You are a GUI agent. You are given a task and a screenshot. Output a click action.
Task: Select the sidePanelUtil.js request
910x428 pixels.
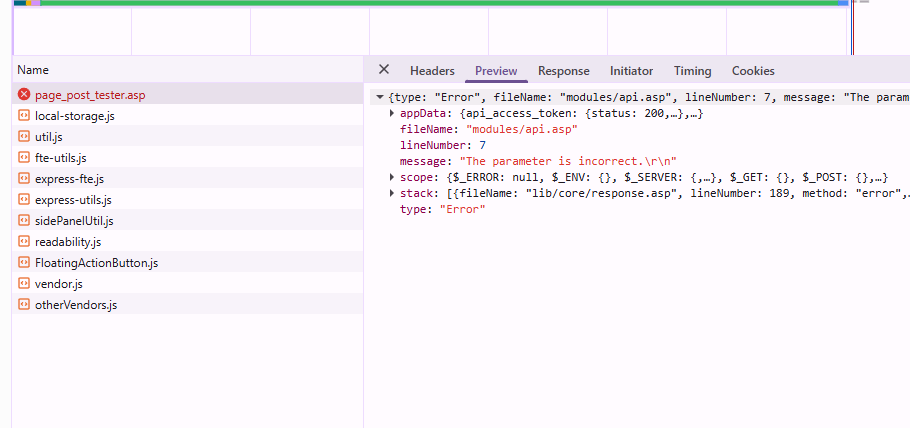pyautogui.click(x=74, y=221)
